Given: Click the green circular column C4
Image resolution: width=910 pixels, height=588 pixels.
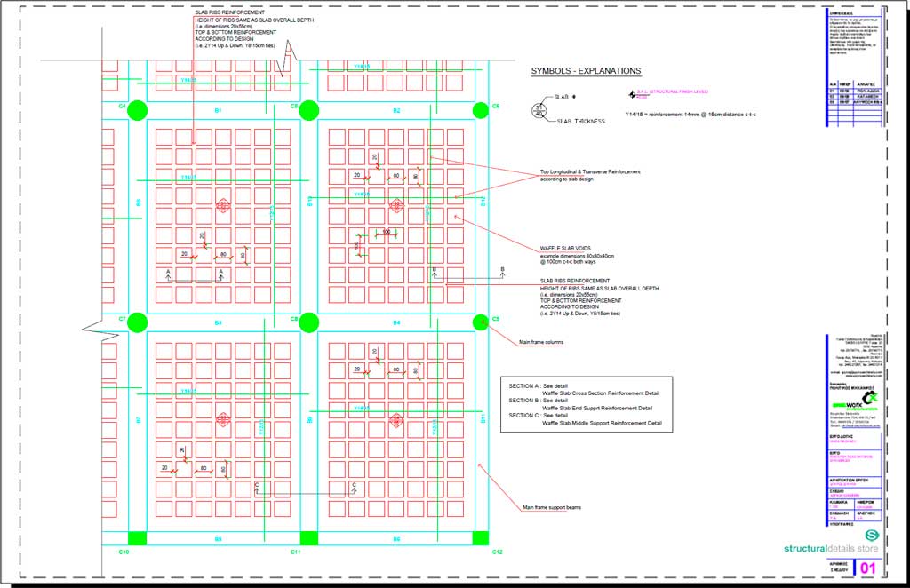Looking at the screenshot, I should click(137, 110).
